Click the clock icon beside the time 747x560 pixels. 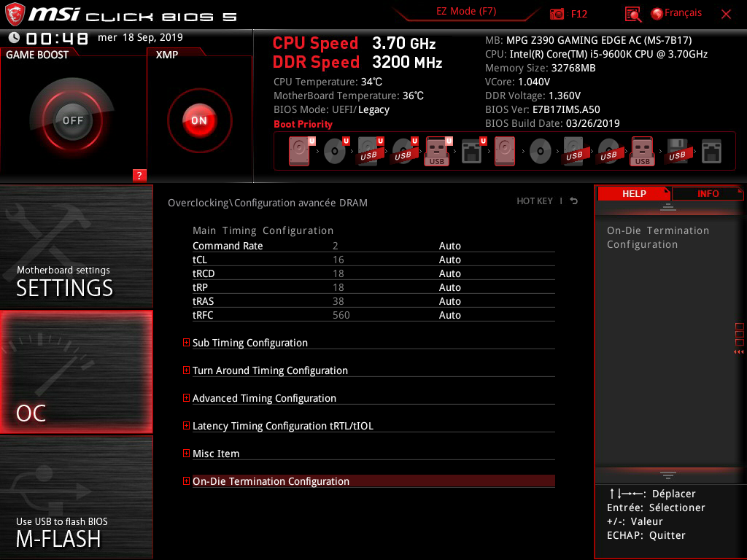(x=15, y=38)
